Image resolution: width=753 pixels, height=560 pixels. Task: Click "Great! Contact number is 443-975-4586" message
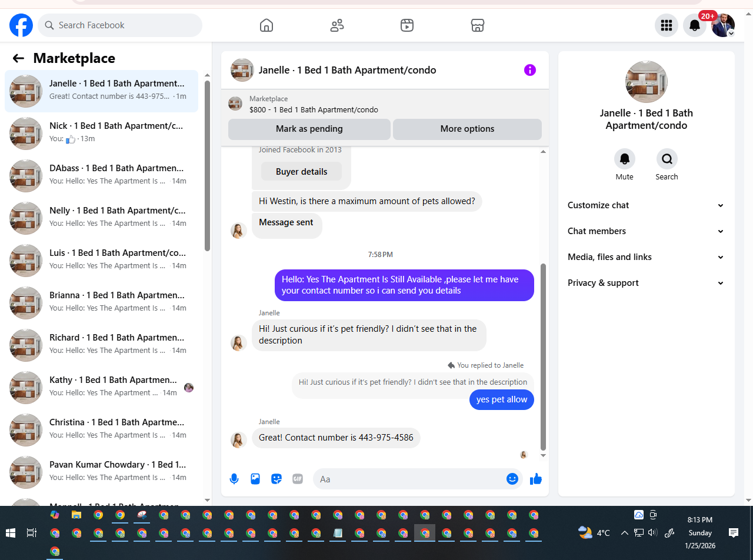coord(336,438)
